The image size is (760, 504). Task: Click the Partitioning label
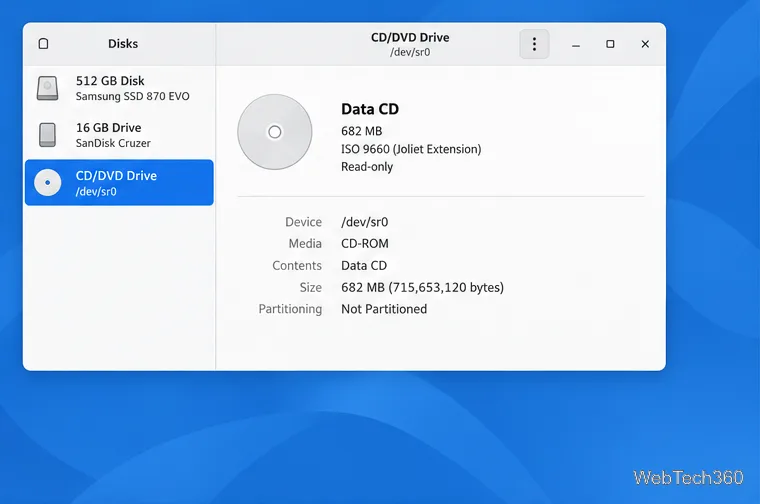coord(290,309)
